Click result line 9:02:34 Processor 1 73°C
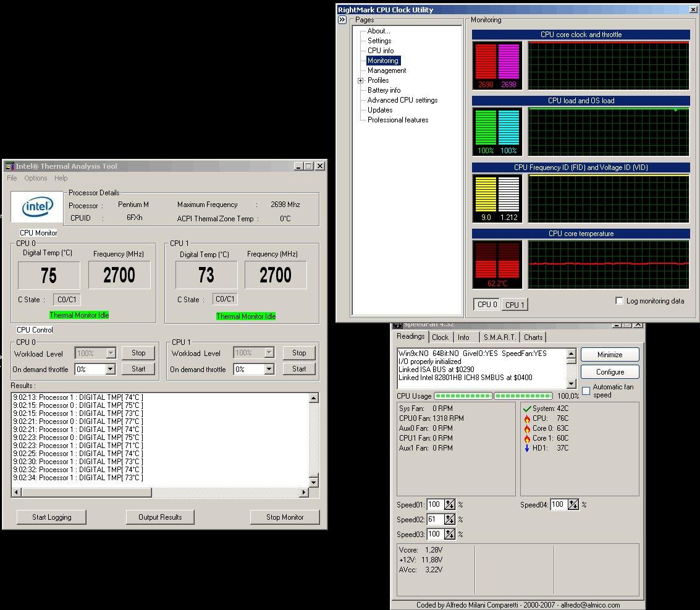 point(78,478)
